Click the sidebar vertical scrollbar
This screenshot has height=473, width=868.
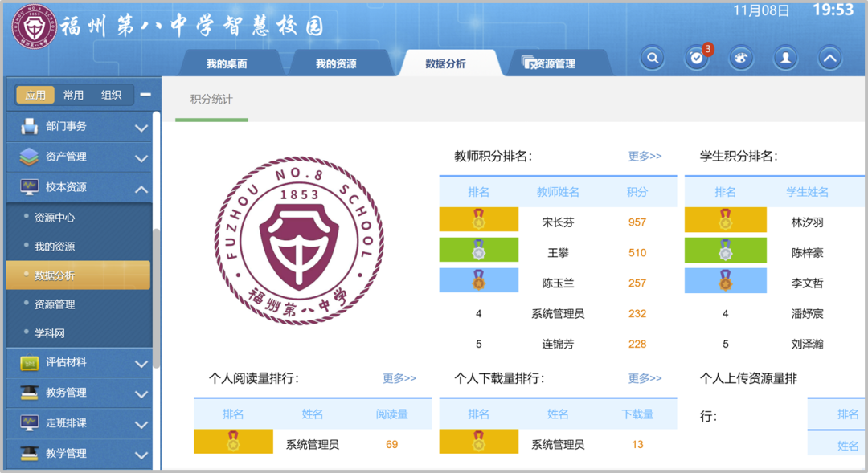[156, 298]
